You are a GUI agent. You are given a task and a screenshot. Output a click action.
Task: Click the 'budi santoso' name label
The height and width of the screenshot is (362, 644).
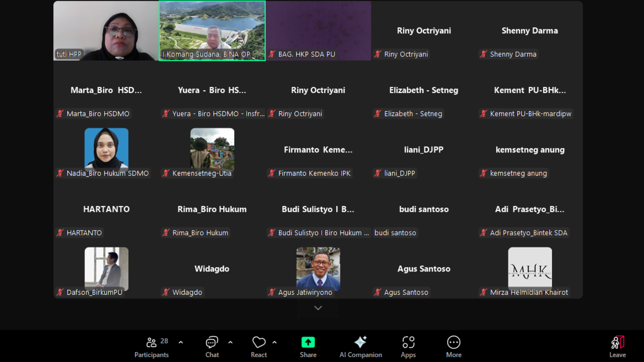coord(395,233)
